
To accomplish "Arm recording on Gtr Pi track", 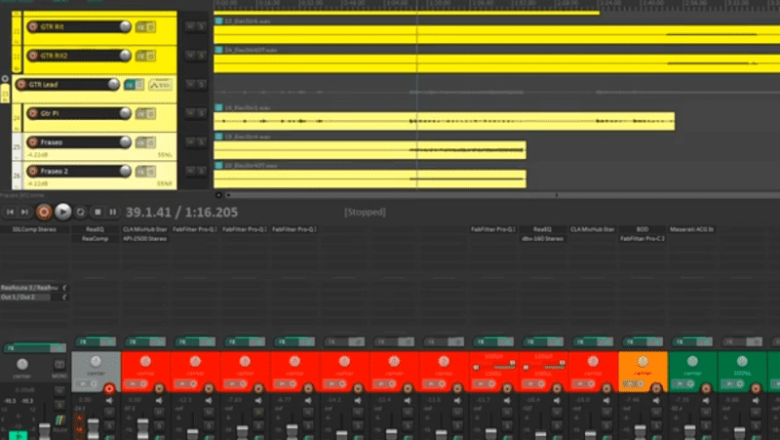I will (x=33, y=113).
